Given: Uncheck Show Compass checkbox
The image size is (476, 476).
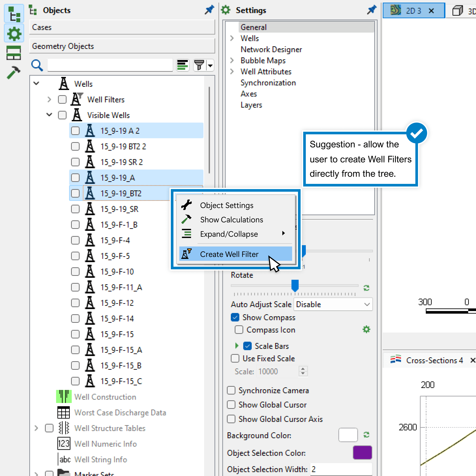Looking at the screenshot, I should point(235,317).
